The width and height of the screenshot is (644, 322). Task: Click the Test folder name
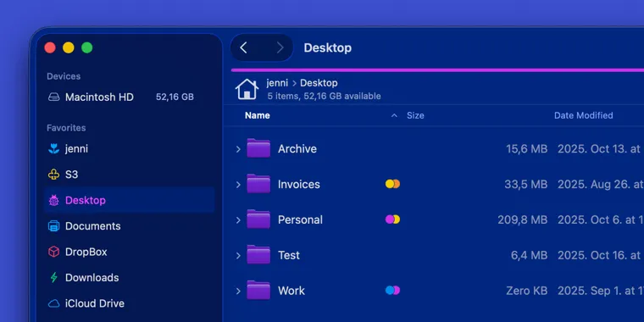pos(289,255)
